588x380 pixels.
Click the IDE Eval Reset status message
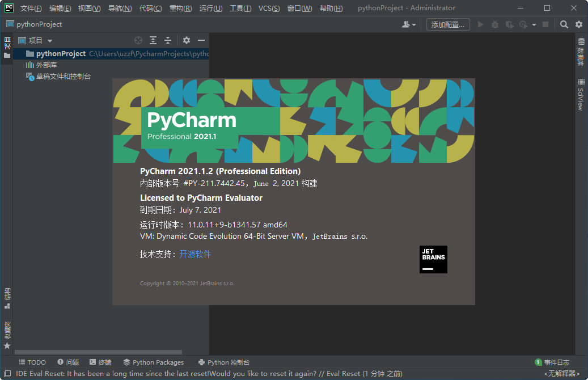click(x=209, y=374)
